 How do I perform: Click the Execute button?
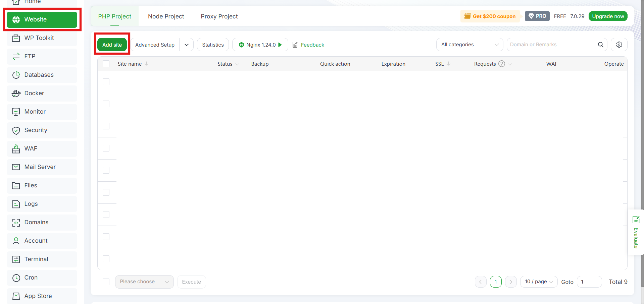pos(191,282)
